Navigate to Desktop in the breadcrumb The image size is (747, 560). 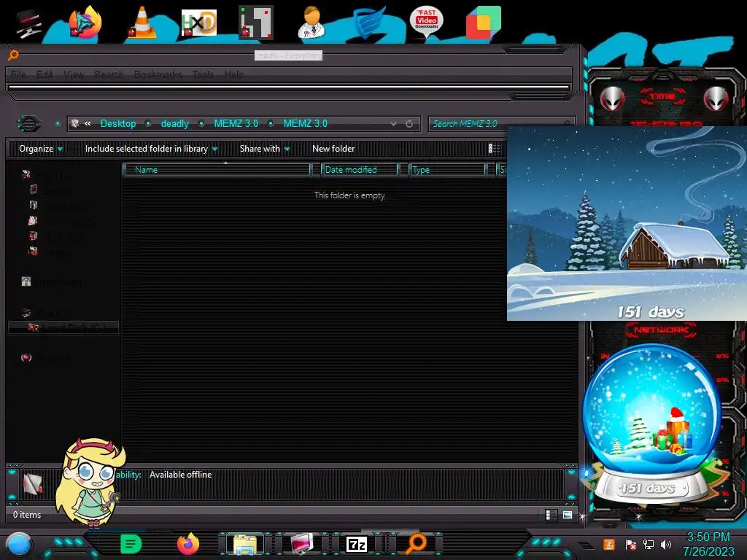coord(118,123)
